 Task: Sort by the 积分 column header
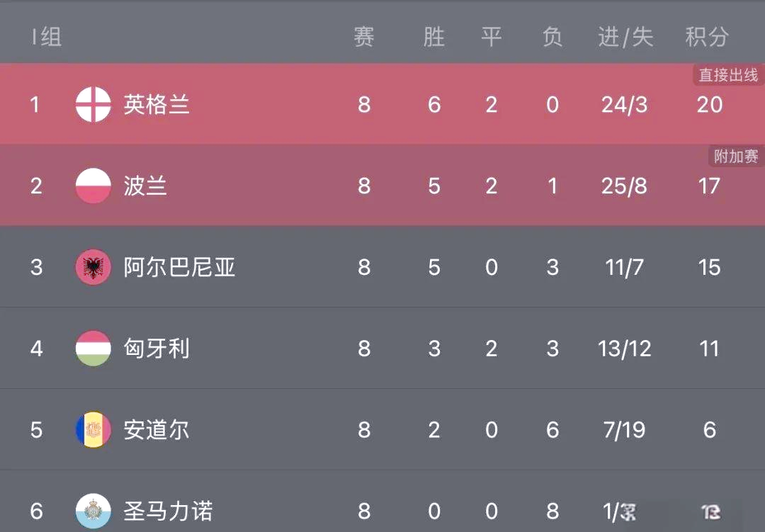[705, 38]
